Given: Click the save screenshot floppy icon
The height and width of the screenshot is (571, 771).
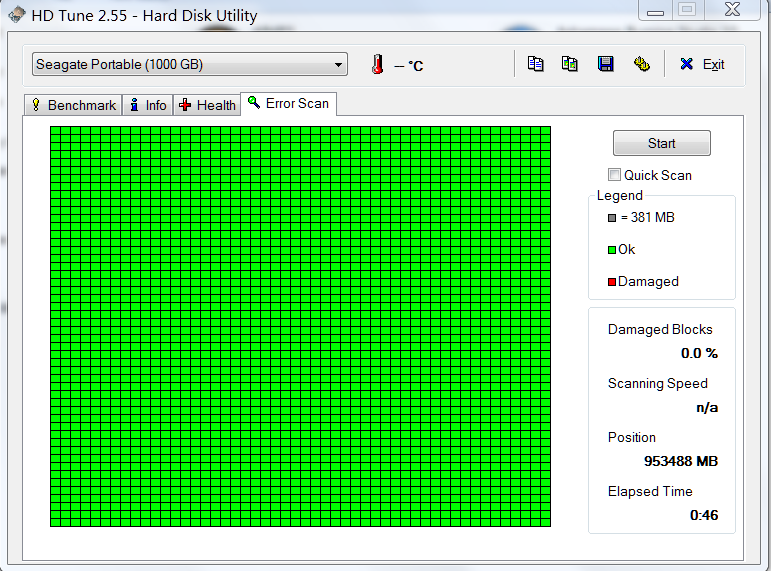Looking at the screenshot, I should click(605, 64).
